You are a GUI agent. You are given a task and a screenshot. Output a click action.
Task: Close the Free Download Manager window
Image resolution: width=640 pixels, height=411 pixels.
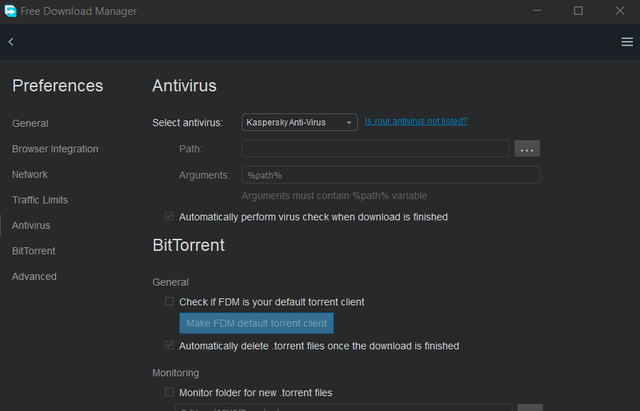[x=620, y=11]
